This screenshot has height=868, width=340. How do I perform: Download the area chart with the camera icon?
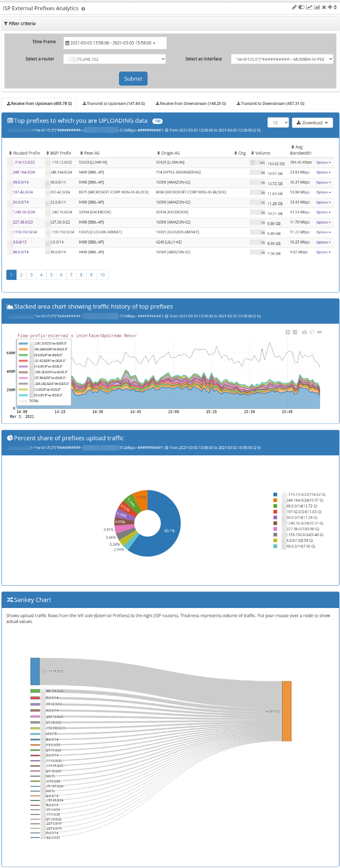(305, 332)
